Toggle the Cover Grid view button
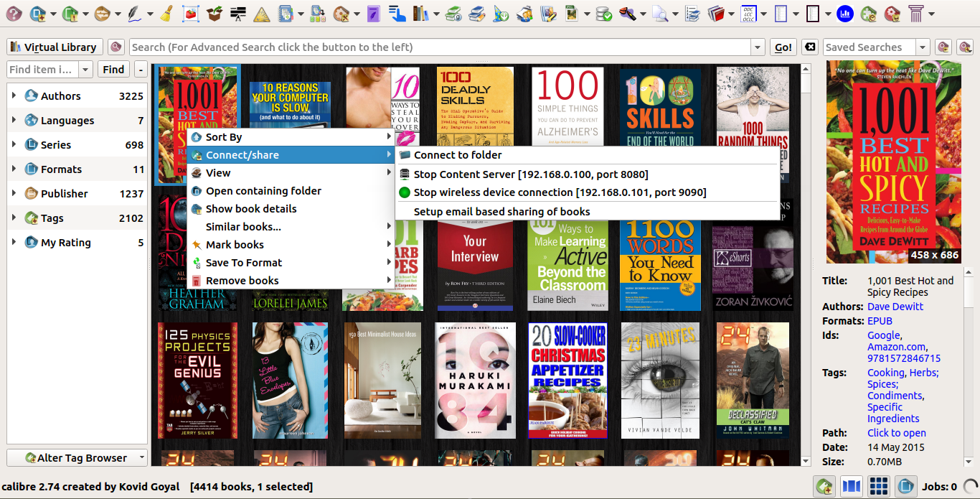The width and height of the screenshot is (980, 499). tap(879, 486)
